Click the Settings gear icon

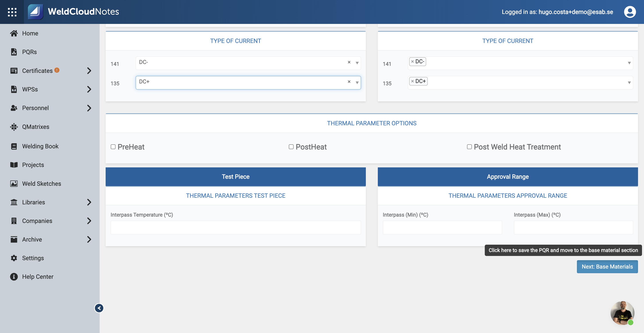click(x=14, y=258)
